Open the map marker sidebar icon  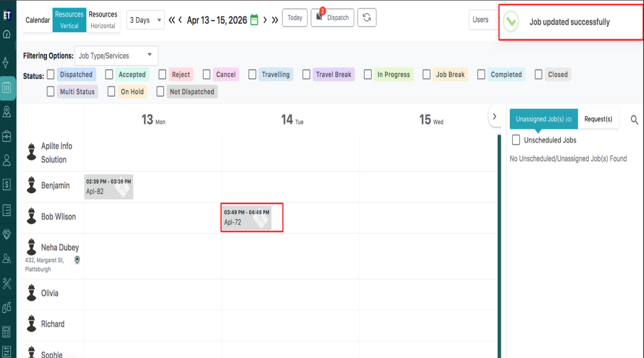tap(7, 112)
